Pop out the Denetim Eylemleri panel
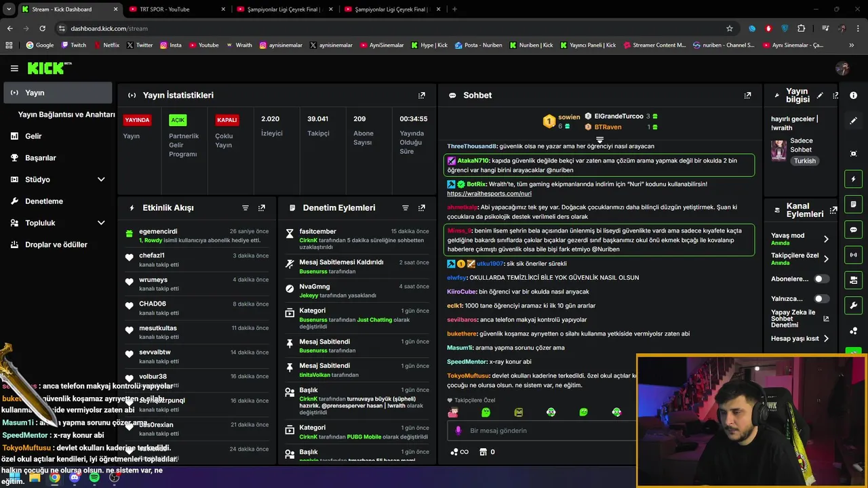Image resolution: width=868 pixels, height=488 pixels. 422,208
